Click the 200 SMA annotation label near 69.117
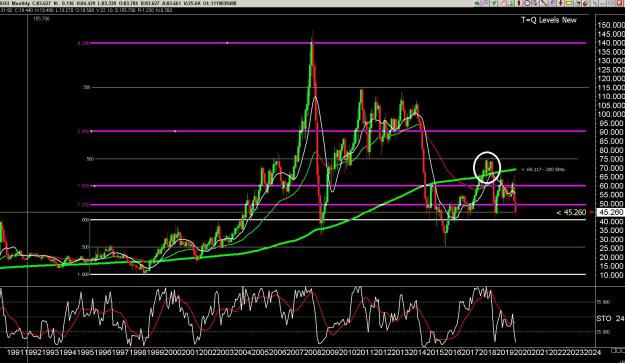 (x=543, y=170)
